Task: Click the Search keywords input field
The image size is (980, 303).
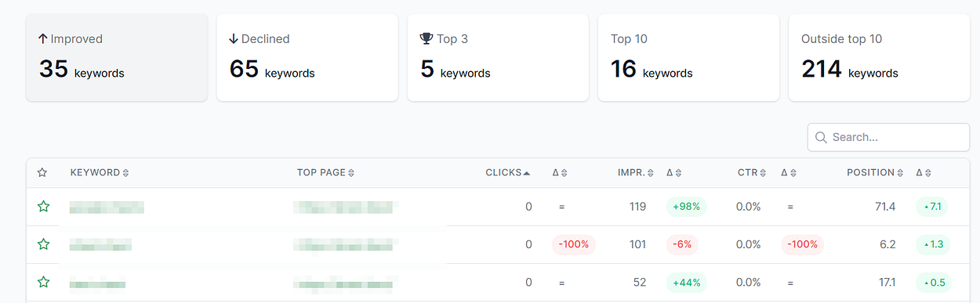Action: click(888, 137)
